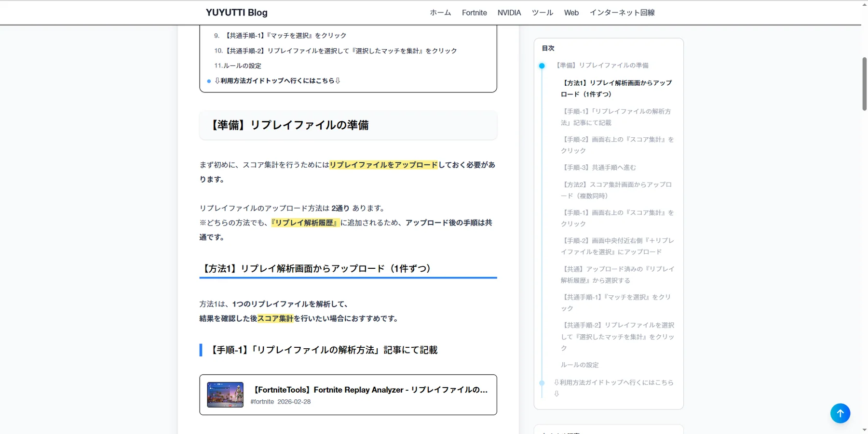Image resolution: width=868 pixels, height=434 pixels.
Task: Navigate to the NVIDIA section
Action: click(x=509, y=13)
